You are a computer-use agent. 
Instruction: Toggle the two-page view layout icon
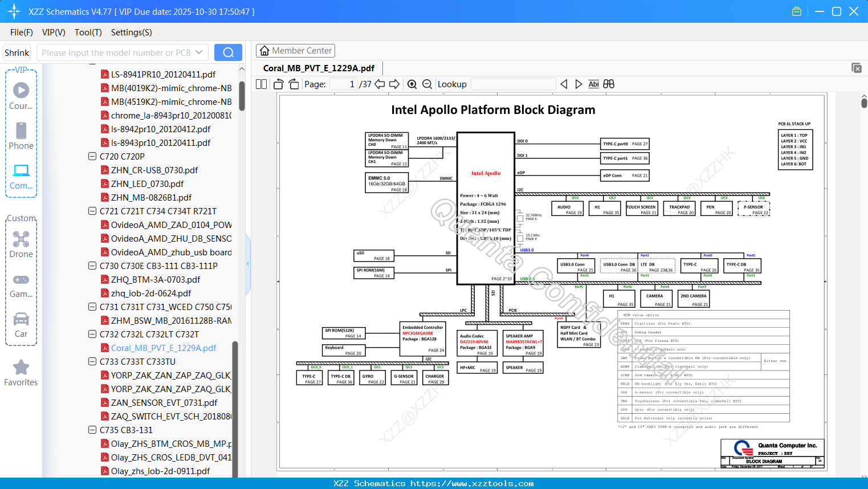(262, 84)
